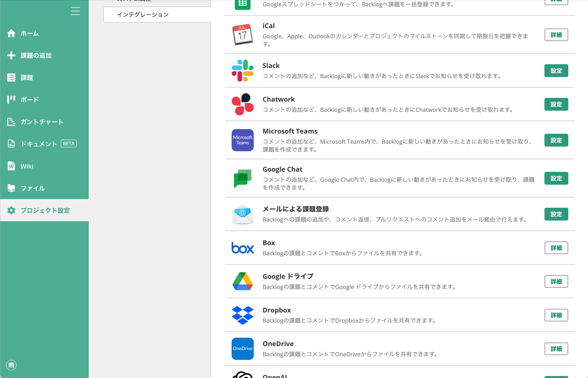Click the 課題 list icon
This screenshot has width=588, height=378.
click(11, 78)
